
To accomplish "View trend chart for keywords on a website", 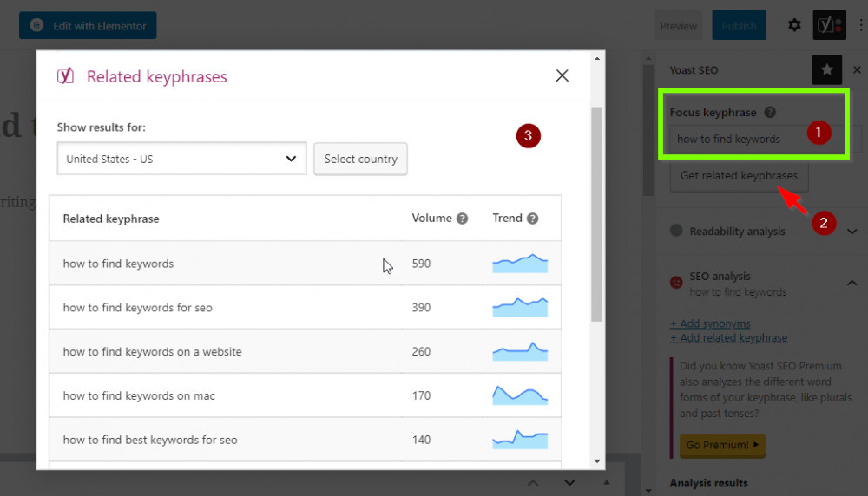I will [x=520, y=351].
